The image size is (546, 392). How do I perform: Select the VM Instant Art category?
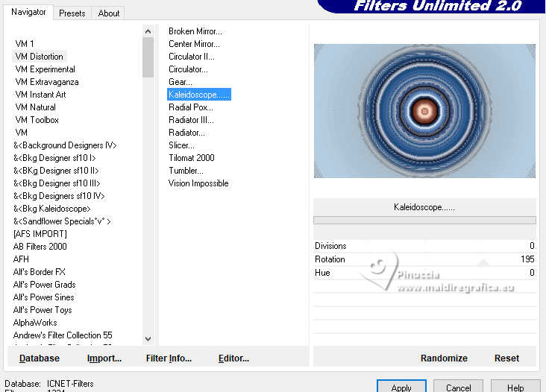click(40, 95)
